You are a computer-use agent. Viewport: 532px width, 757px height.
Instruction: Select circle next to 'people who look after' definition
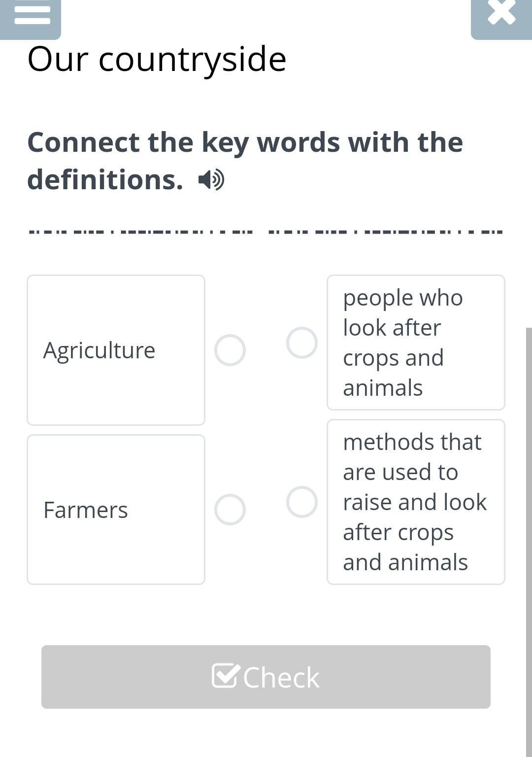coord(302,343)
